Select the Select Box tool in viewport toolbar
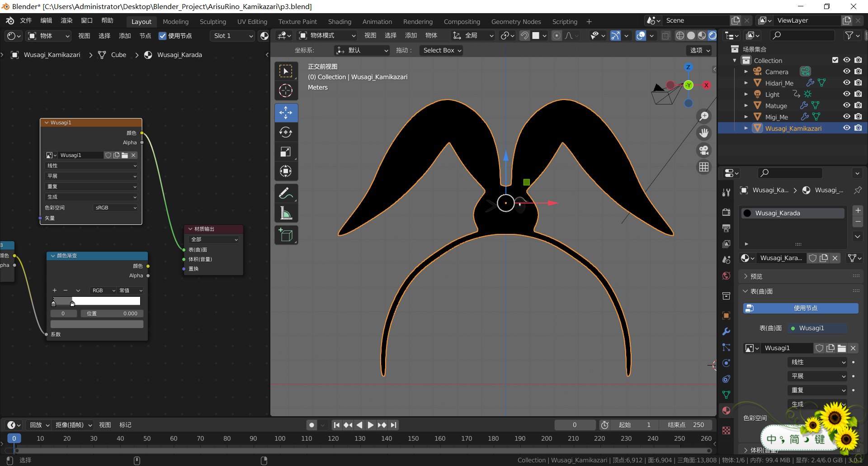 coord(286,71)
